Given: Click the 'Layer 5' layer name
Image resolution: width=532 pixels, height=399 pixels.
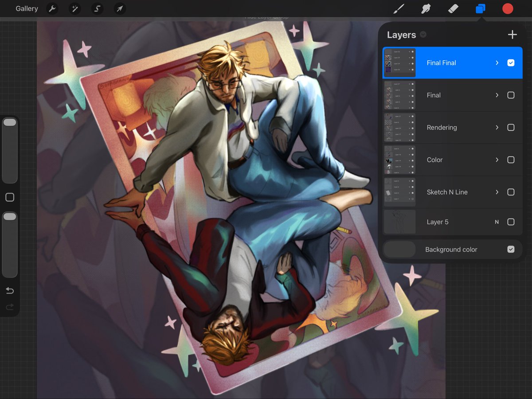Looking at the screenshot, I should pos(438,222).
